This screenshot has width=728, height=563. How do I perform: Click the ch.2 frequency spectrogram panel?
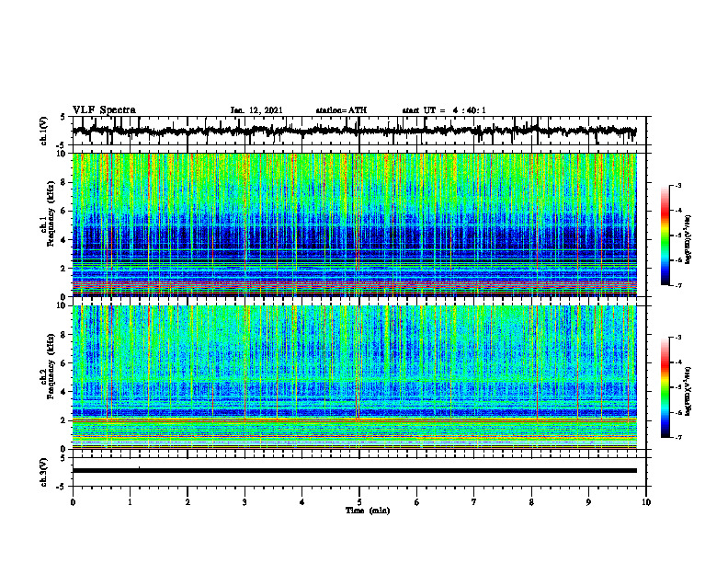click(x=354, y=377)
